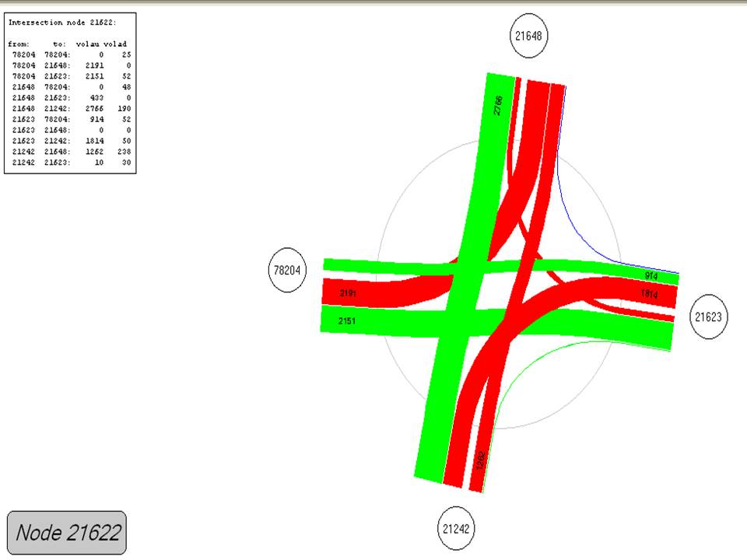The height and width of the screenshot is (560, 747).
Task: Select the 78204 node circle
Action: pyautogui.click(x=286, y=271)
